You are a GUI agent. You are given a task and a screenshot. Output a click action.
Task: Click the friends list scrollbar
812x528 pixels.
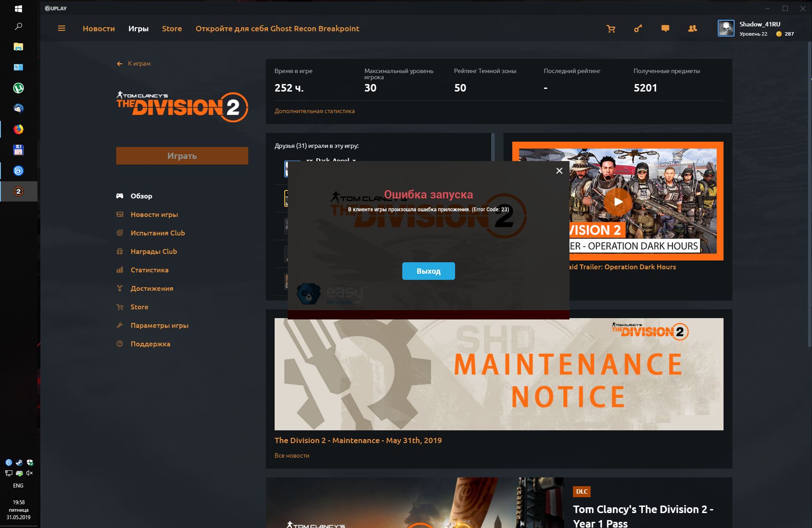click(493, 147)
